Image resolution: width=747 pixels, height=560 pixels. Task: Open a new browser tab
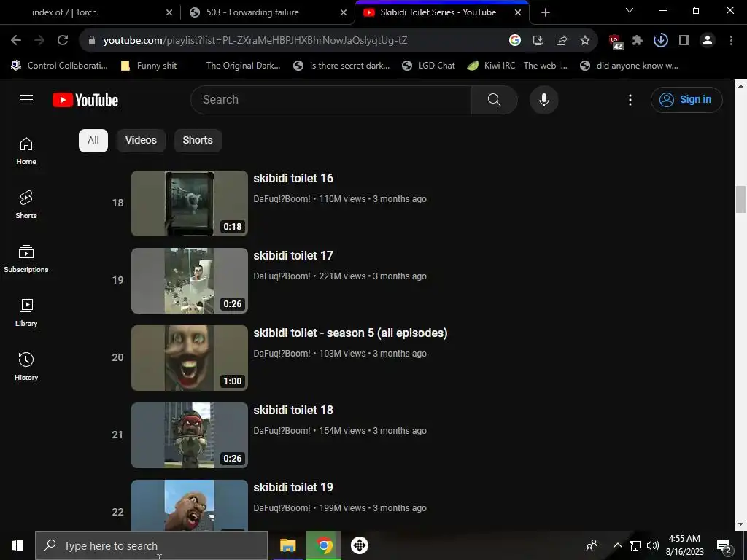(546, 13)
